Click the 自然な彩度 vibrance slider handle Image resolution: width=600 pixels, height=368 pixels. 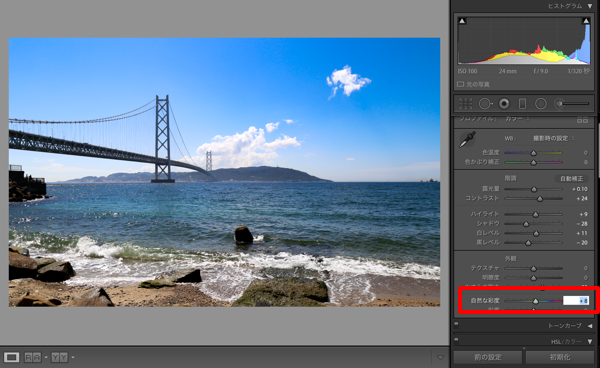pyautogui.click(x=535, y=301)
